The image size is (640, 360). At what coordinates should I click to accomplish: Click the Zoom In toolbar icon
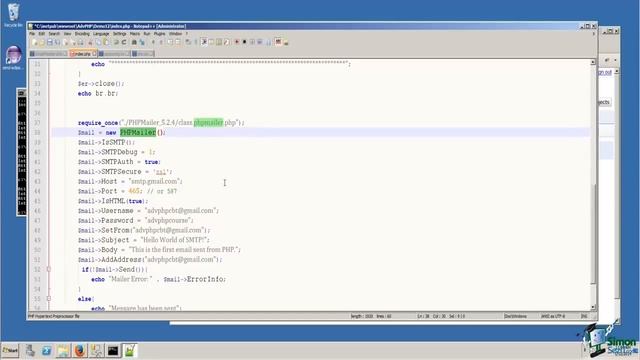(153, 42)
